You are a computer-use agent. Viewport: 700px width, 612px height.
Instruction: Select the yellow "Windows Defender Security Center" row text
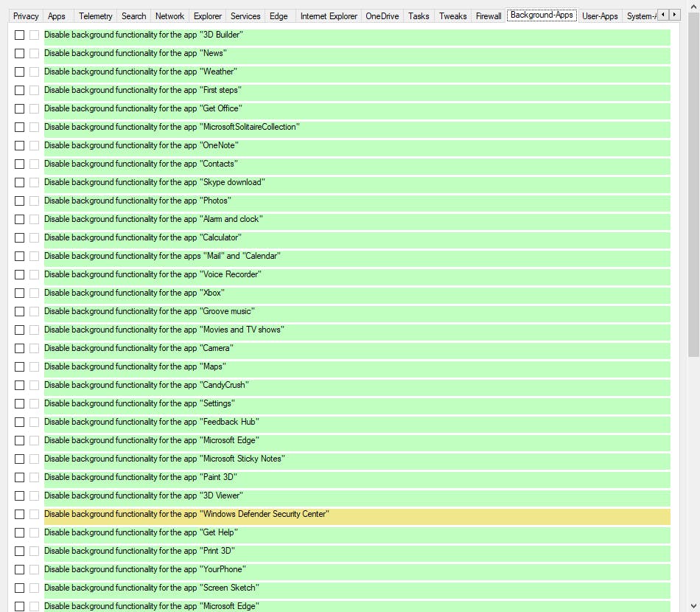(186, 514)
